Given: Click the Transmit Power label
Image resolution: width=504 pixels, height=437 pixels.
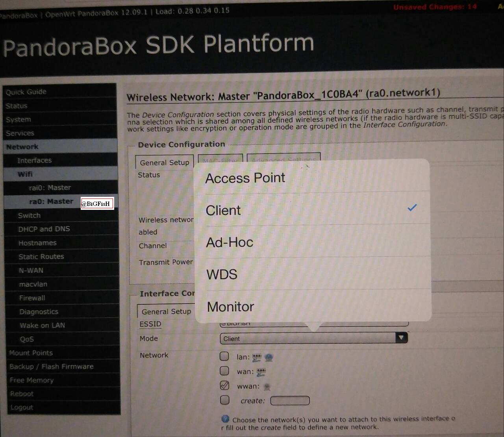Looking at the screenshot, I should pos(166,262).
